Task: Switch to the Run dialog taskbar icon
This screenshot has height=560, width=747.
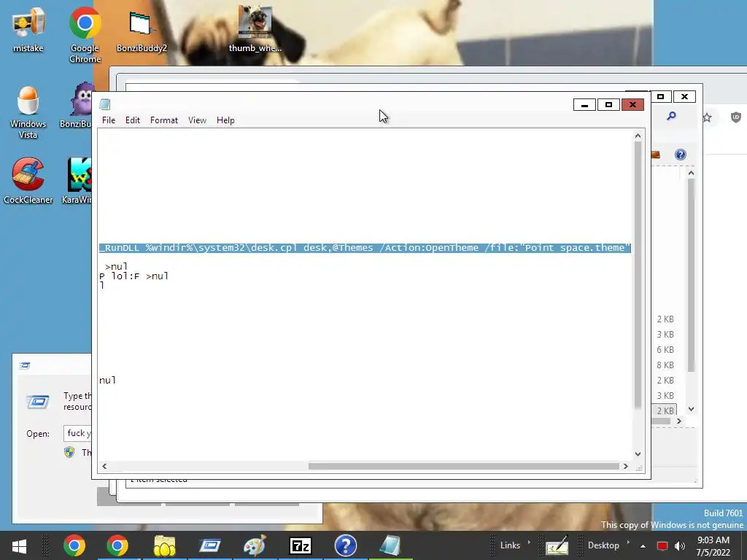Action: (209, 545)
